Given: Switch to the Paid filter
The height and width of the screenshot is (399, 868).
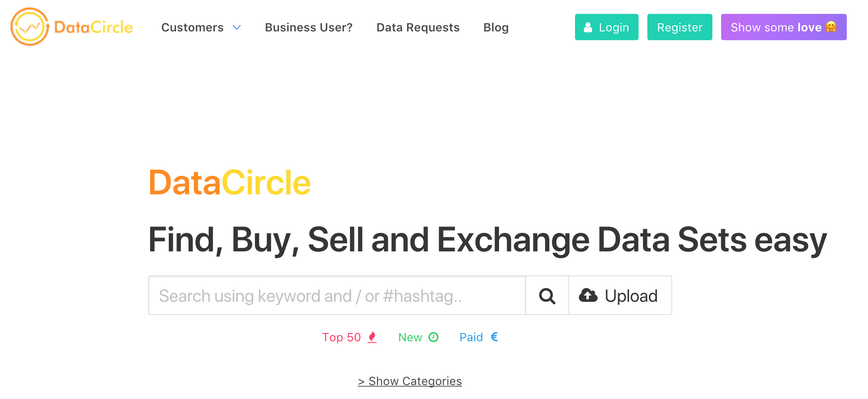Looking at the screenshot, I should pyautogui.click(x=471, y=337).
